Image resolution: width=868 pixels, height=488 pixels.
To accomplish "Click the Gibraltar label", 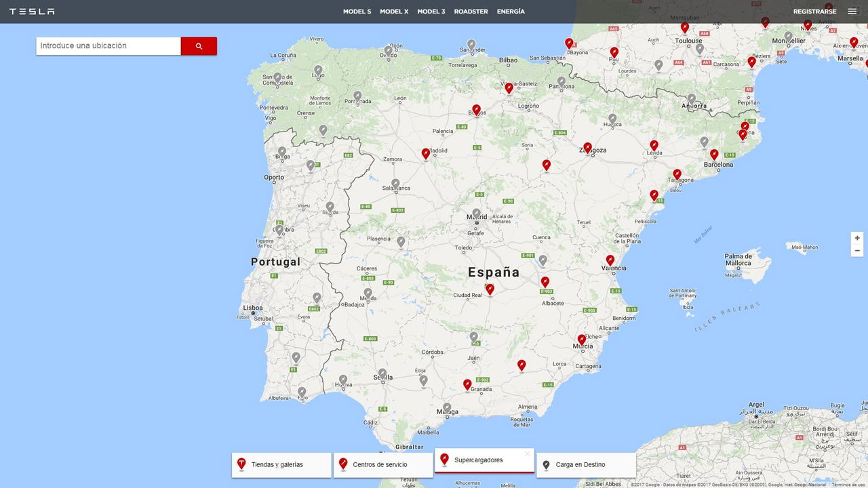I will tap(409, 447).
